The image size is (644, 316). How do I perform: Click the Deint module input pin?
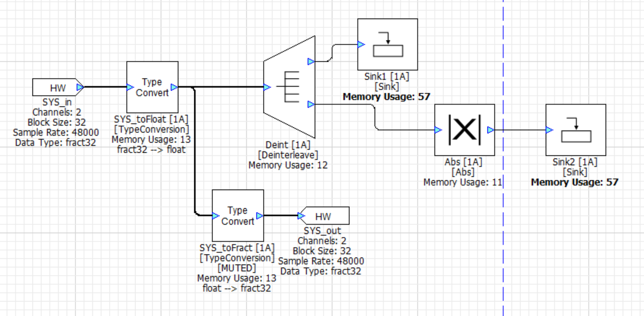(267, 87)
